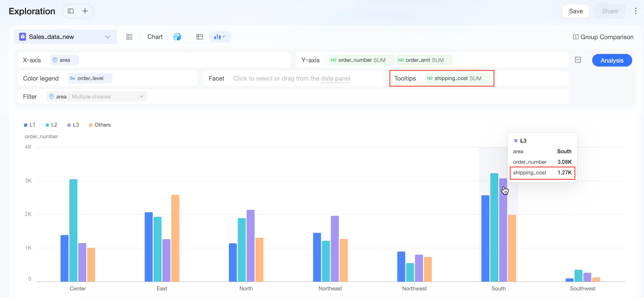Click the field list icon next to dataset
Screen dimensions: 644x298
tap(129, 37)
